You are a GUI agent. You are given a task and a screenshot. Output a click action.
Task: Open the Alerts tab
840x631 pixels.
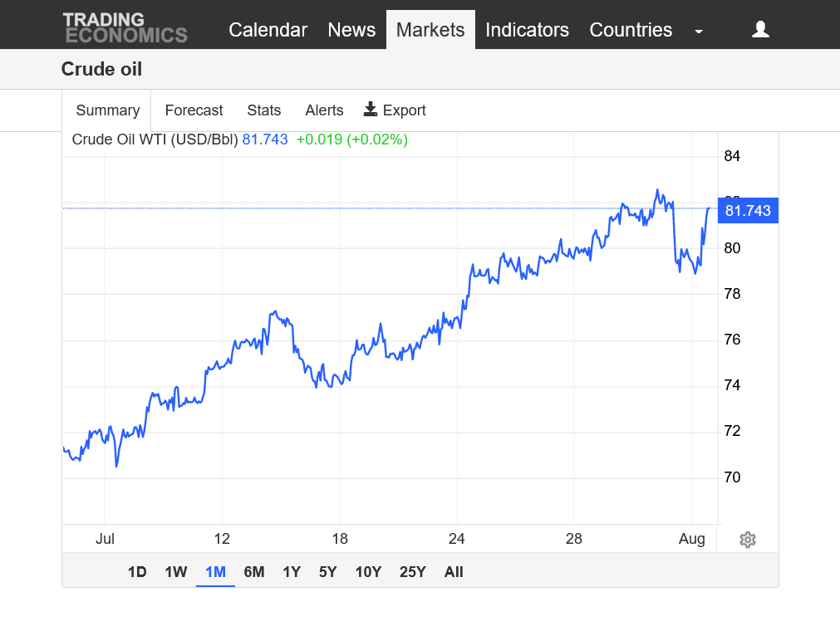click(x=324, y=110)
